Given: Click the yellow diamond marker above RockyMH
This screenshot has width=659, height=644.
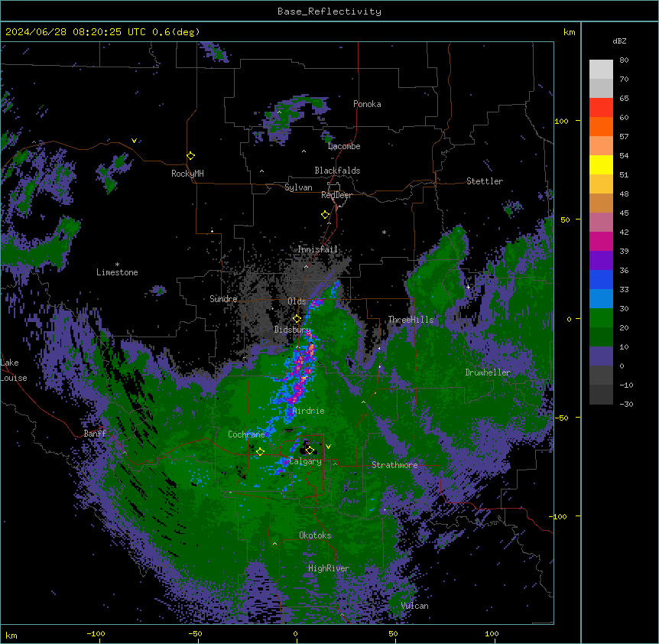Looking at the screenshot, I should [x=190, y=156].
